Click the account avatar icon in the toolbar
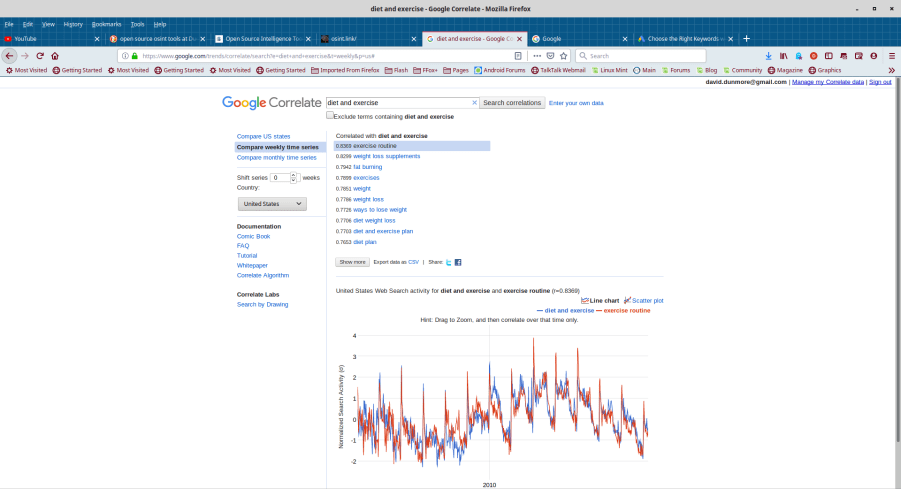Viewport: 901px width, 489px height. point(873,56)
